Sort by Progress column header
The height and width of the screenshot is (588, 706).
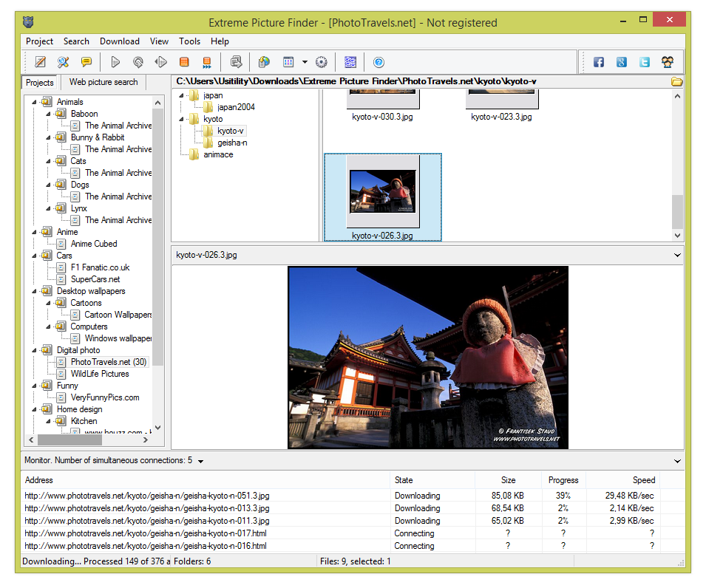tap(563, 480)
